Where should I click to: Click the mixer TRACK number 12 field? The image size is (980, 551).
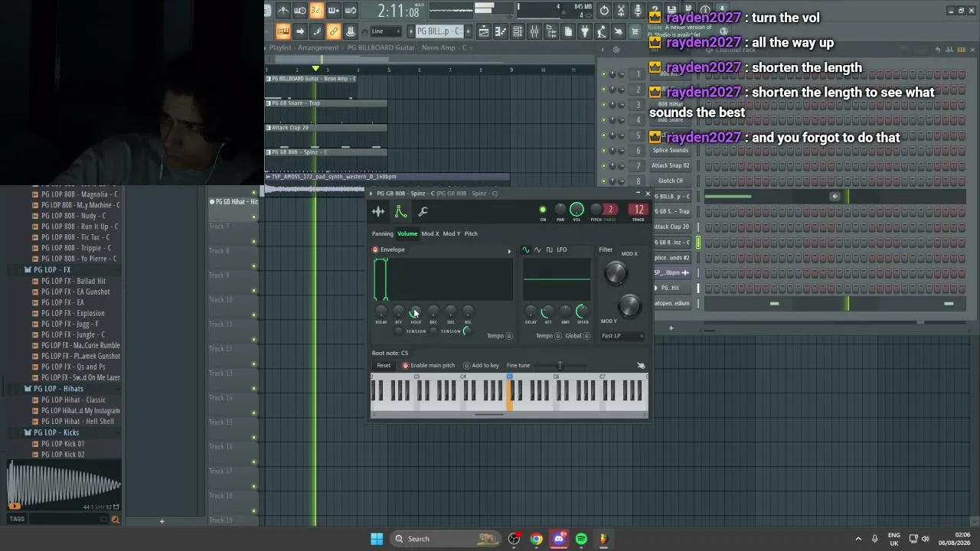pos(638,210)
